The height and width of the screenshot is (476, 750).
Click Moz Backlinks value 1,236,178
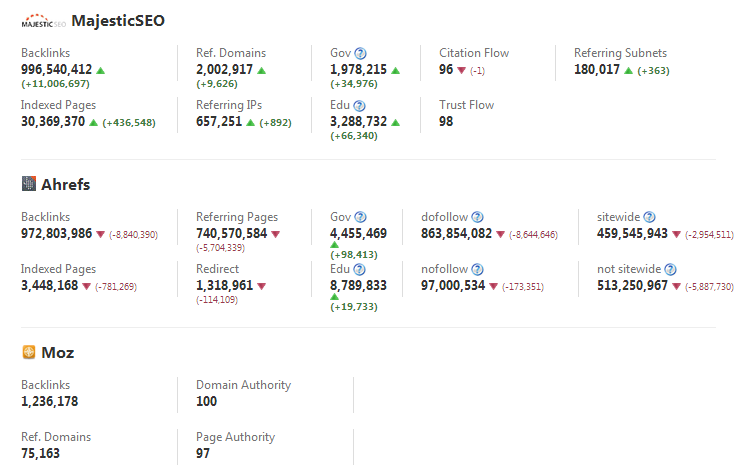(x=49, y=402)
